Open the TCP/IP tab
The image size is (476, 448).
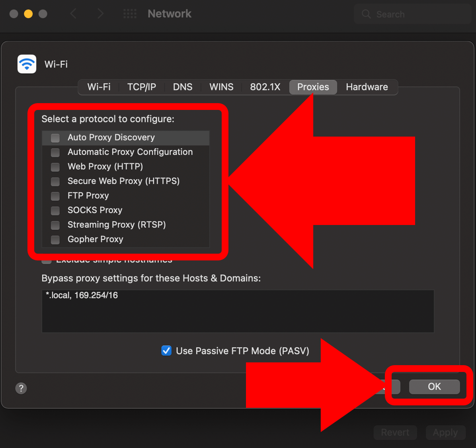point(141,87)
